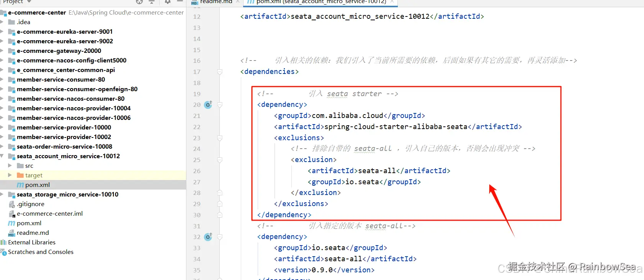The image size is (644, 280).
Task: Fold the exclusion block at line 25
Action: (220, 160)
